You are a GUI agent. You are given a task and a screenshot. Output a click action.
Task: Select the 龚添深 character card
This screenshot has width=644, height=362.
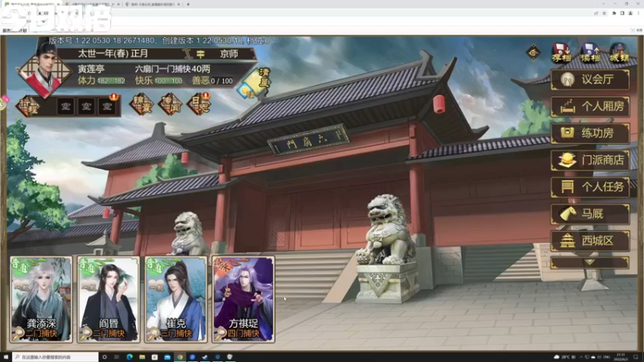41,299
